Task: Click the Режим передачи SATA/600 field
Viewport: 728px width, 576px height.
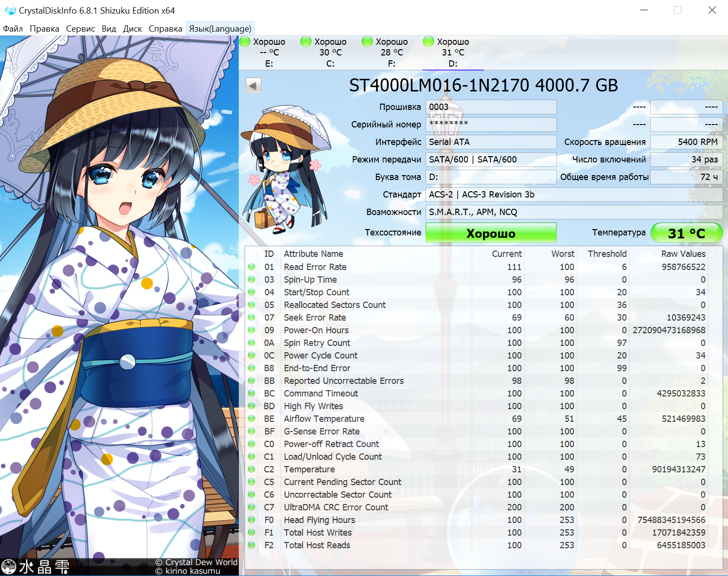Action: 491,160
